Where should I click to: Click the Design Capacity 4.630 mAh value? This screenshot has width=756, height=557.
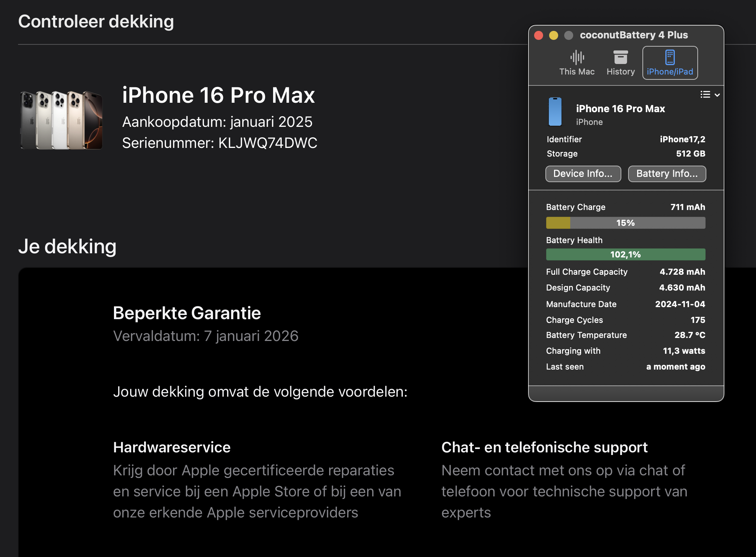point(682,288)
